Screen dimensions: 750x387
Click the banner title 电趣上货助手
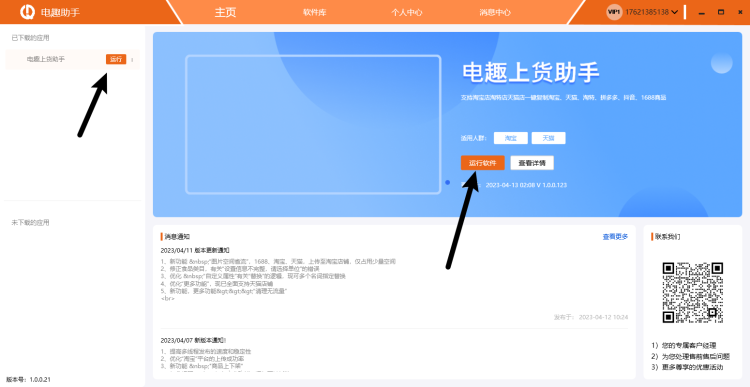pos(531,73)
